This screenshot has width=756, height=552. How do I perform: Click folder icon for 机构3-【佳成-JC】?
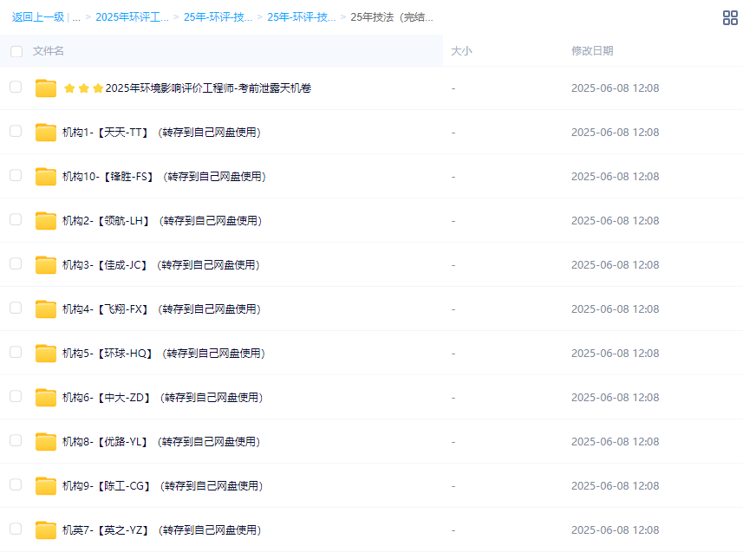pyautogui.click(x=46, y=265)
